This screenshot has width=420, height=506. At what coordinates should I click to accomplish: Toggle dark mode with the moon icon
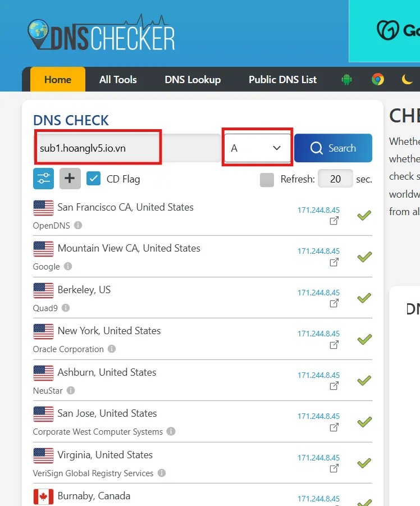tap(407, 80)
